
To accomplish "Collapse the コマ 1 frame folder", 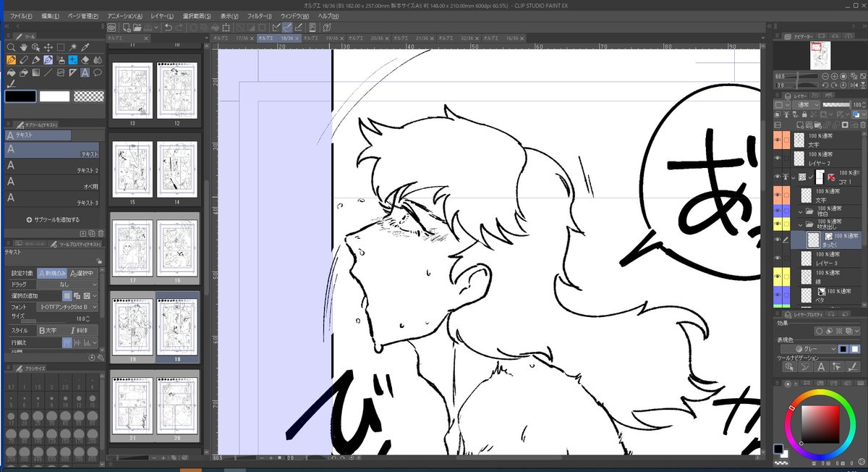I will tap(795, 177).
